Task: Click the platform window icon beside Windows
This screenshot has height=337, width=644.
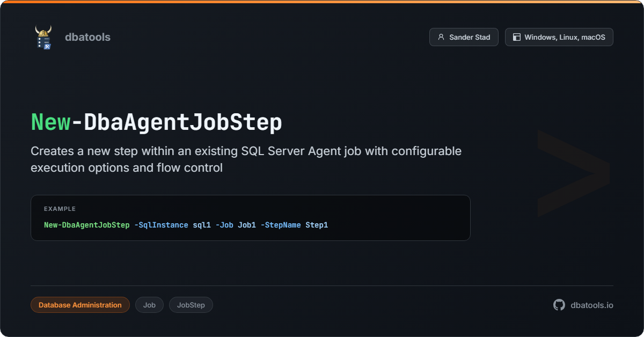Action: [x=517, y=37]
